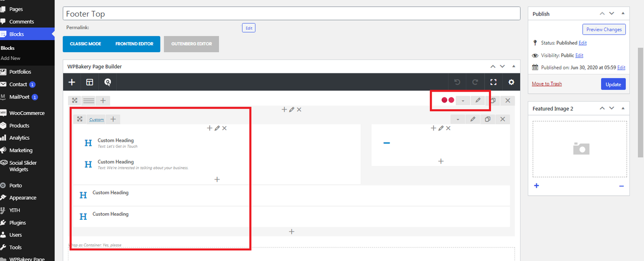Image resolution: width=644 pixels, height=261 pixels.
Task: Click the fullscreen icon in builder toolbar
Action: (x=493, y=82)
